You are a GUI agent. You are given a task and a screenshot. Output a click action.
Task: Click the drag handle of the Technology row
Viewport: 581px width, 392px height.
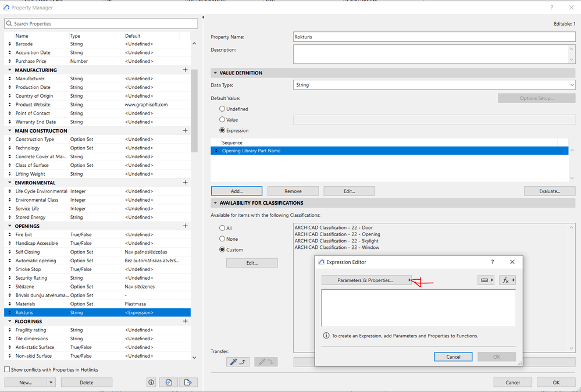pos(10,148)
